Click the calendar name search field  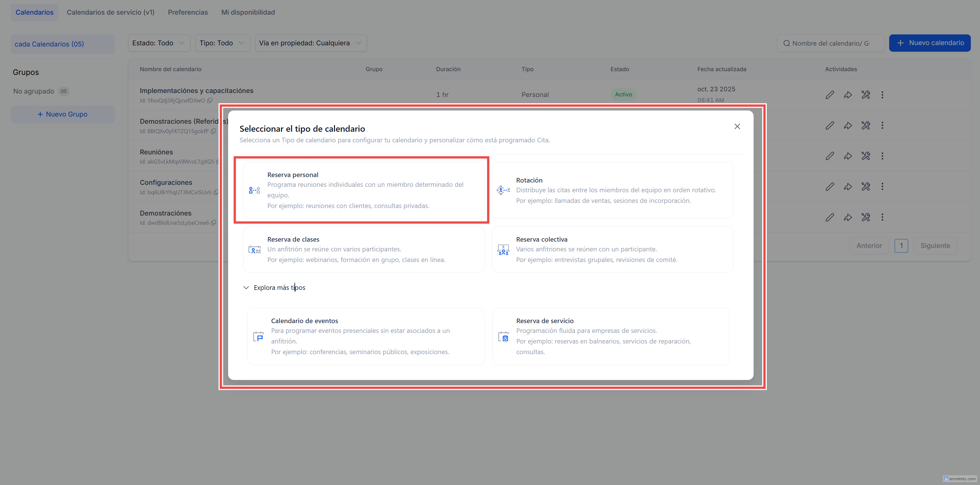(831, 43)
